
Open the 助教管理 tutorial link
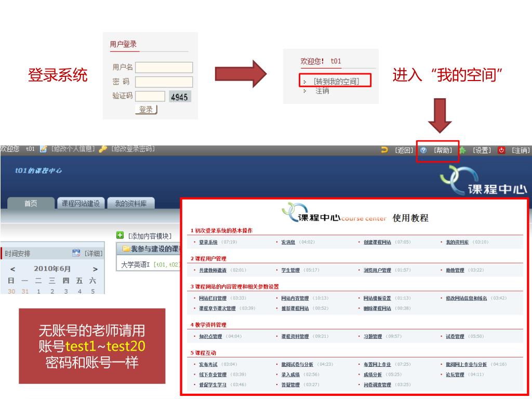click(455, 270)
